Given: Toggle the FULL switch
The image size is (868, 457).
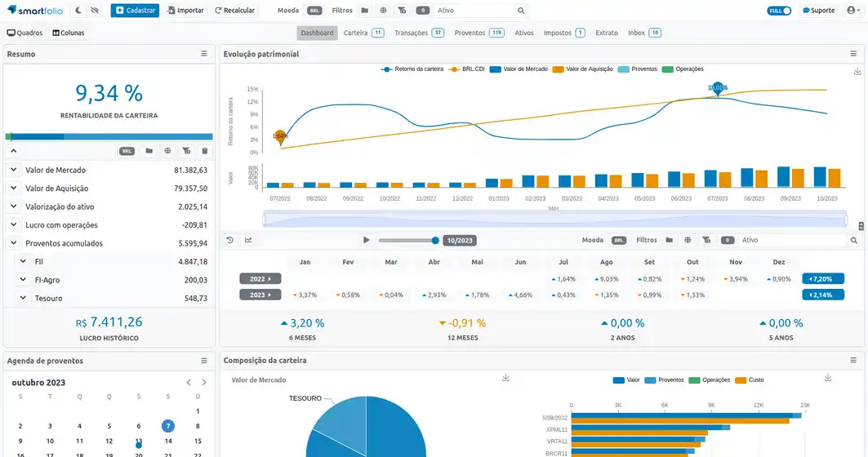Looking at the screenshot, I should pos(779,11).
